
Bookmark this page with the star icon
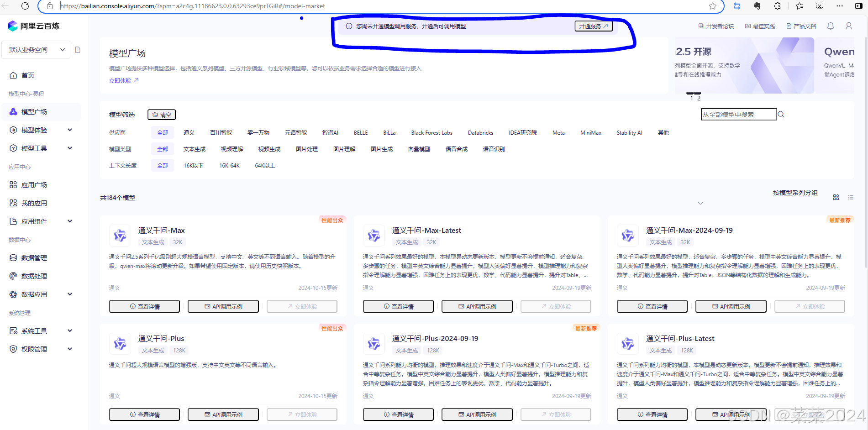(x=712, y=6)
